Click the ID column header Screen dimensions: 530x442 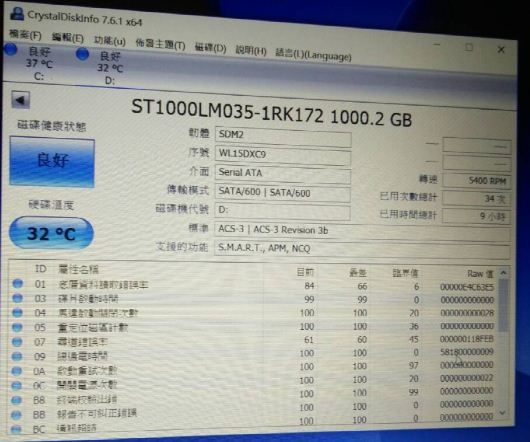pyautogui.click(x=41, y=269)
